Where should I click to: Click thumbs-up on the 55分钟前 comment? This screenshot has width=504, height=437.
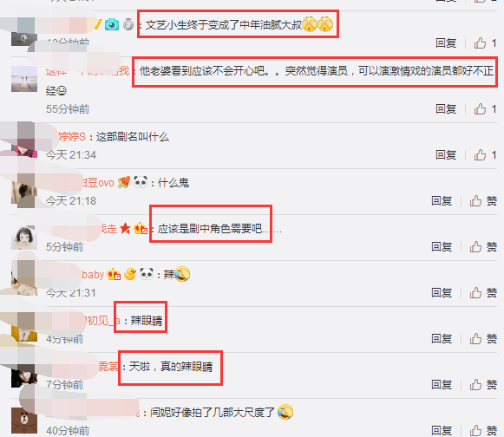click(x=480, y=109)
